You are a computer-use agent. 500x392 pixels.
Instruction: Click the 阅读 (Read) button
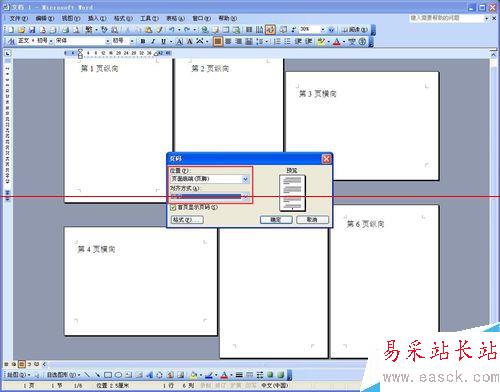[354, 30]
